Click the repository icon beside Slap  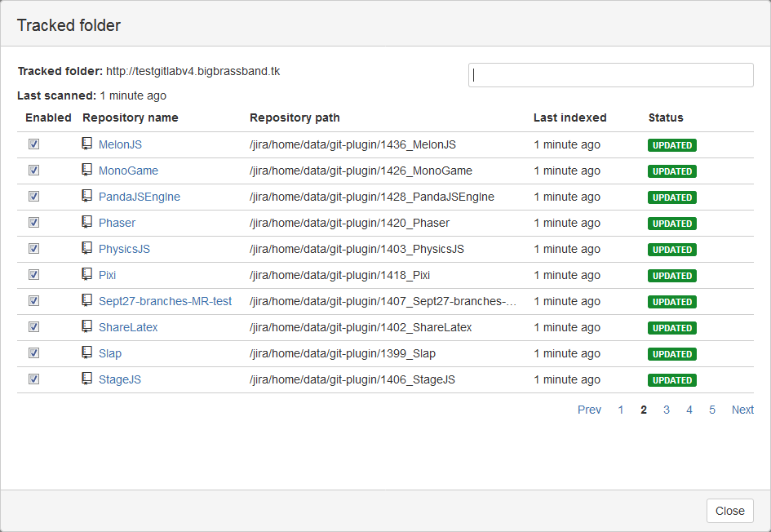coord(87,352)
